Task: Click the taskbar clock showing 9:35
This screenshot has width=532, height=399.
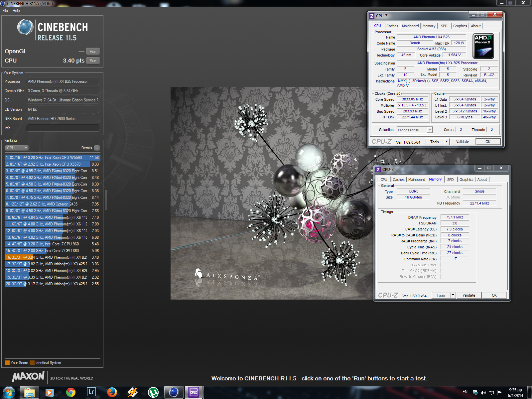Action: (x=515, y=393)
